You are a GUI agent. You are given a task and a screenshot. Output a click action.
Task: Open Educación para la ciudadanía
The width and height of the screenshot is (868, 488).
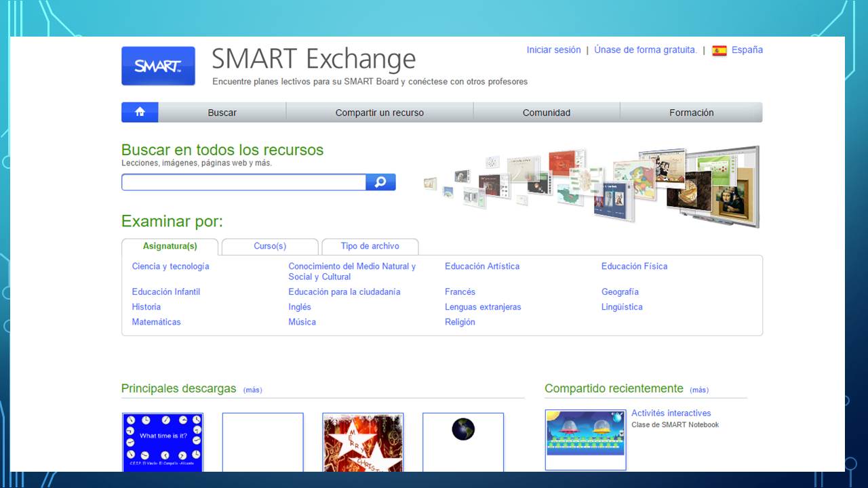point(344,292)
